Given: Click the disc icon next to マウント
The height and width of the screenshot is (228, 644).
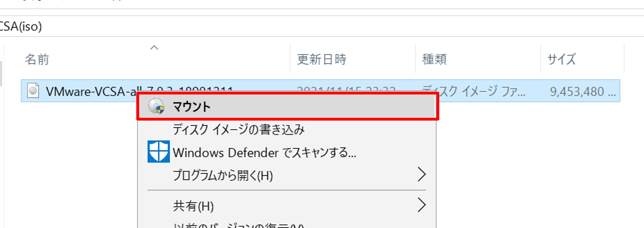Looking at the screenshot, I should coord(156,106).
